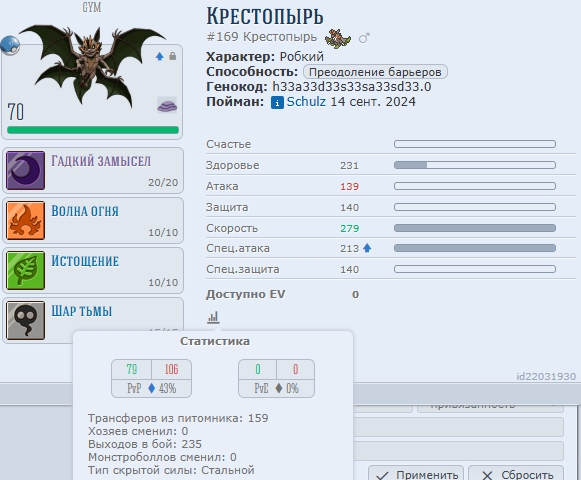Viewport: 581px width, 480px height.
Task: Click the PvP 43% winrate label
Action: click(x=167, y=388)
